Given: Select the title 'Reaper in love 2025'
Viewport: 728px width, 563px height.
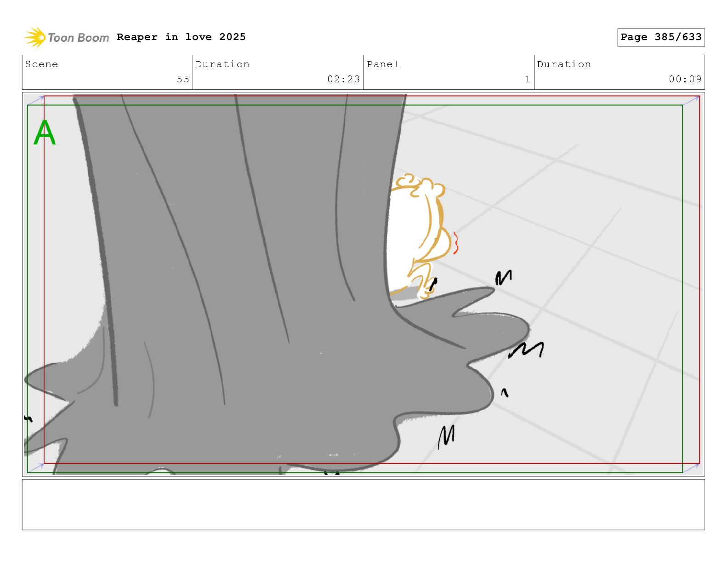Looking at the screenshot, I should (x=181, y=37).
